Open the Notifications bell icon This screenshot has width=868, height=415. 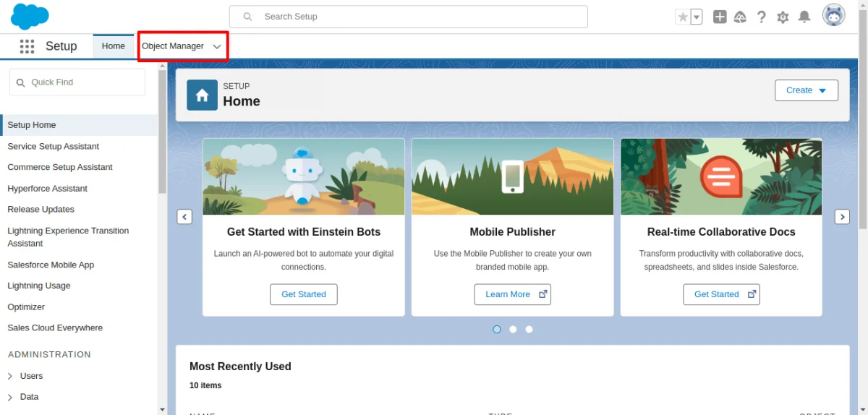pos(804,17)
